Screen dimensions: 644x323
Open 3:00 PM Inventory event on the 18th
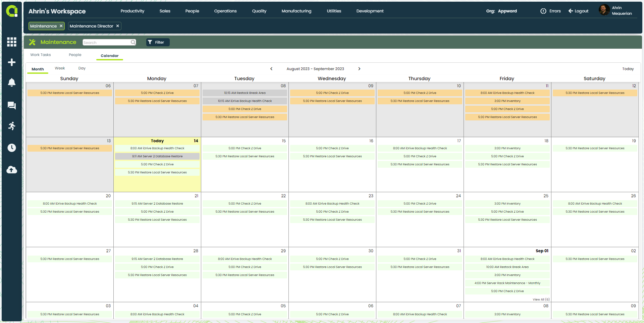point(507,148)
